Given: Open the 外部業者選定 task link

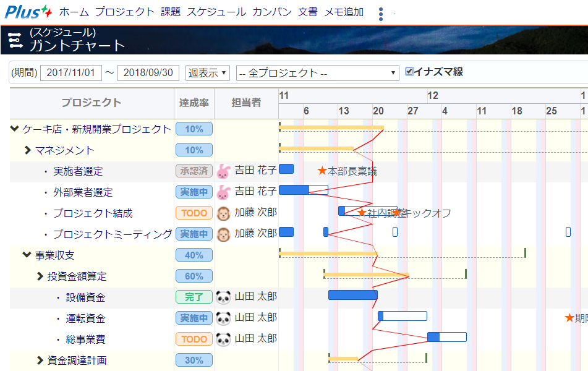Looking at the screenshot, I should point(83,192).
